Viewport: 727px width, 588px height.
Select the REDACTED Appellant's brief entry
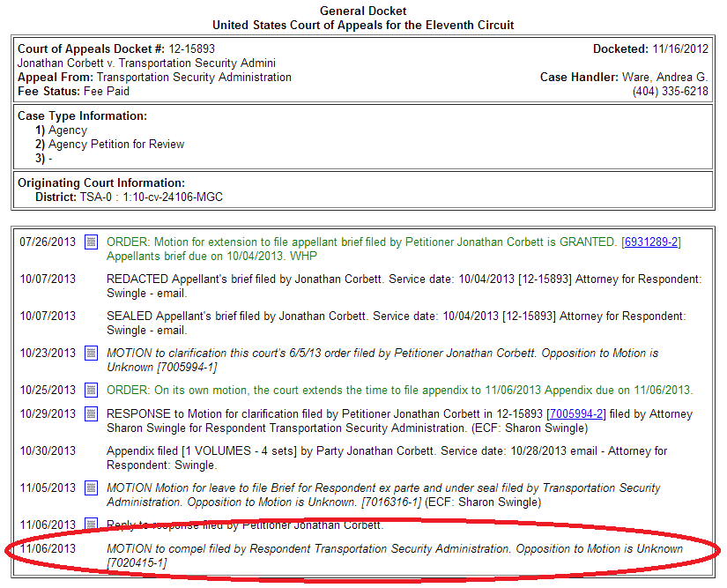click(404, 279)
